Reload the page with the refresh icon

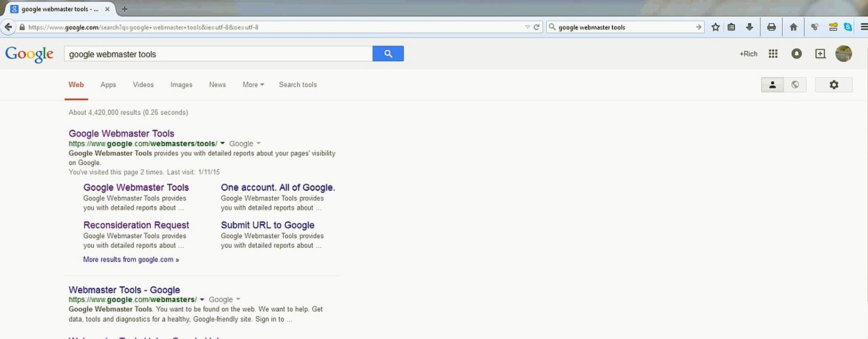tap(536, 27)
